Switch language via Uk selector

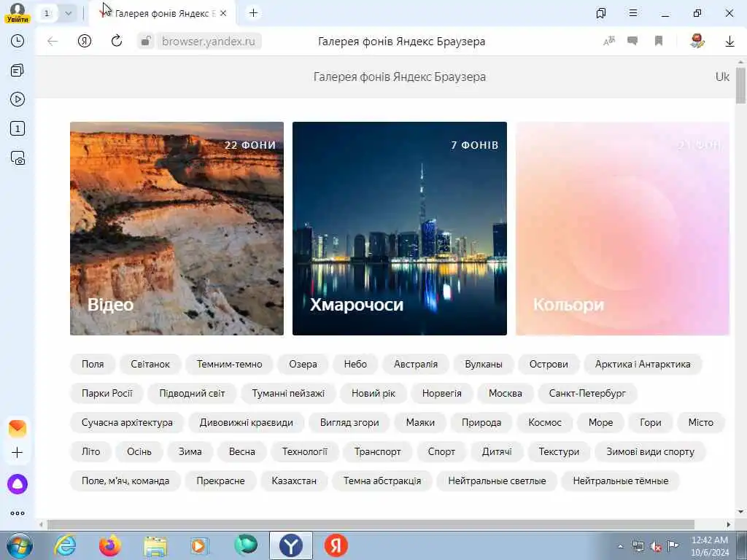(x=721, y=77)
